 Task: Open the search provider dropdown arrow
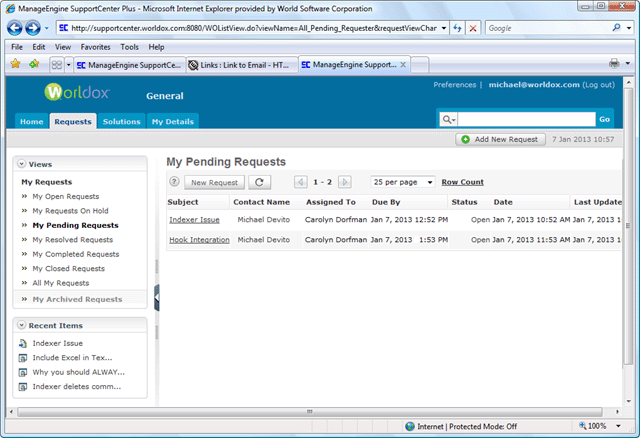[629, 28]
